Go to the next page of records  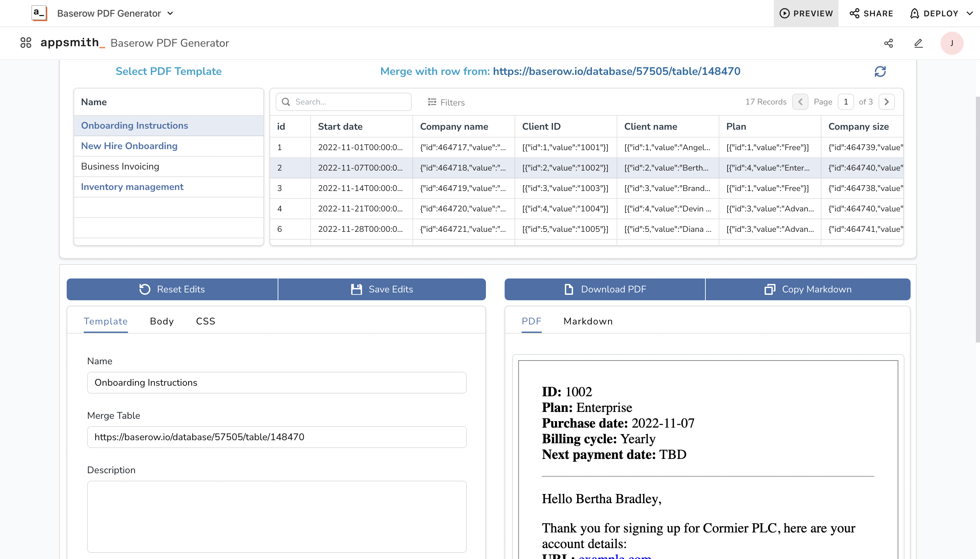pos(887,101)
